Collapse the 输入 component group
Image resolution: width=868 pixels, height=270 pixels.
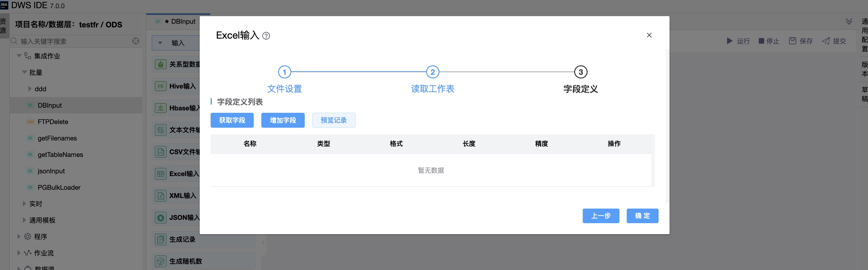click(160, 43)
